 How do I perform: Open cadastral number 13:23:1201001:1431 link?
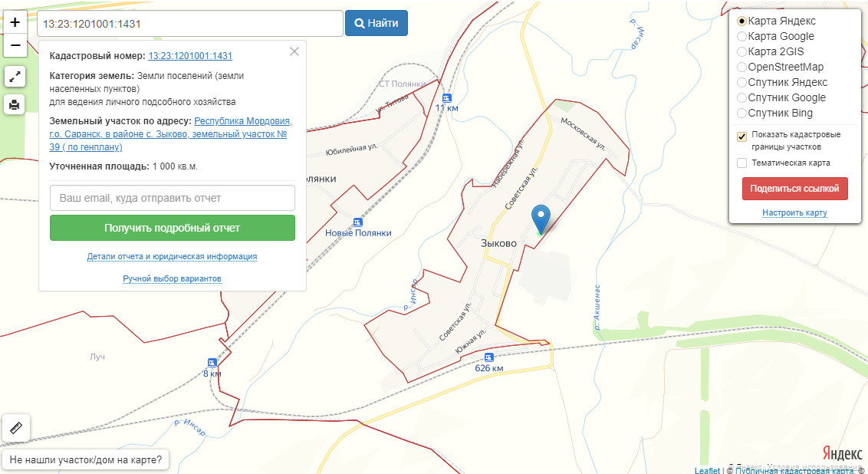click(x=190, y=56)
